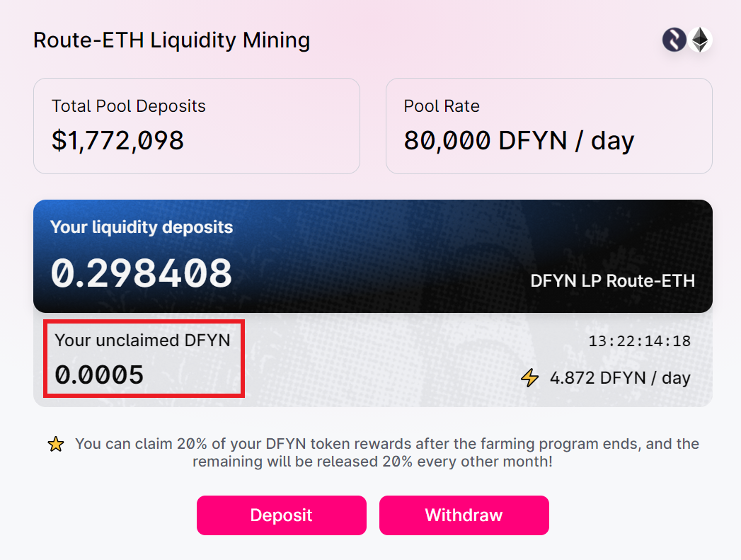This screenshot has width=741, height=560.
Task: Select the 0.298408 liquidity deposit amount
Action: [x=142, y=273]
